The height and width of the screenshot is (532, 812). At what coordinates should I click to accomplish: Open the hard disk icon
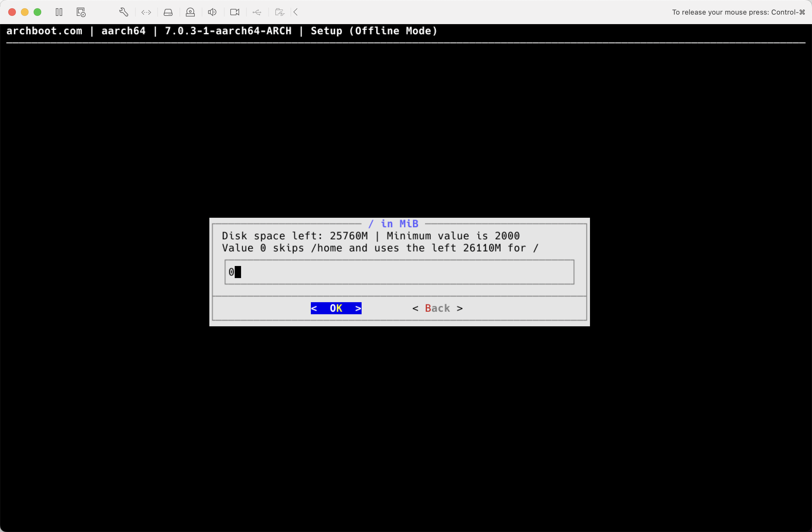[168, 12]
